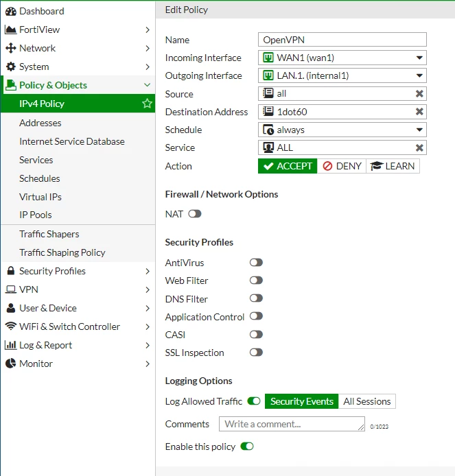Expand the Security Profiles sidebar chevron
The image size is (455, 476).
148,271
